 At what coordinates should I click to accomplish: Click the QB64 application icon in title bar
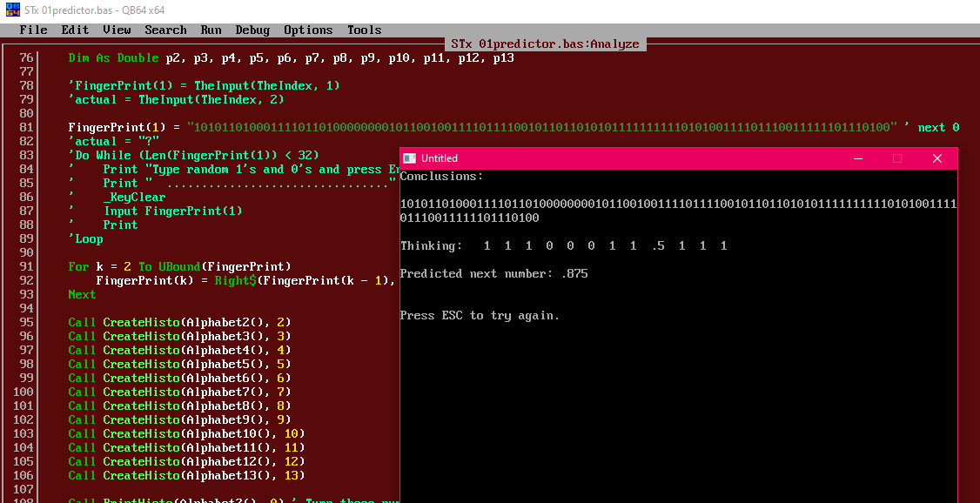pyautogui.click(x=11, y=10)
